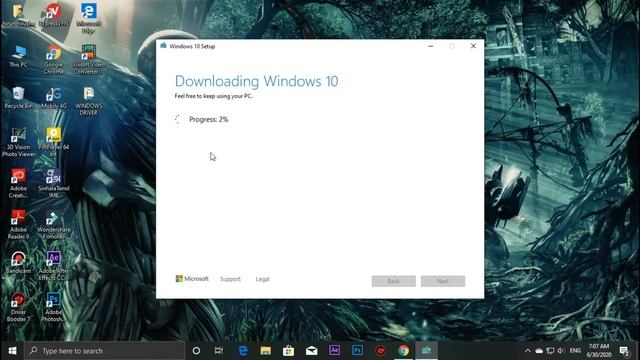Open Task View on taskbar
The width and height of the screenshot is (640, 360).
(219, 351)
